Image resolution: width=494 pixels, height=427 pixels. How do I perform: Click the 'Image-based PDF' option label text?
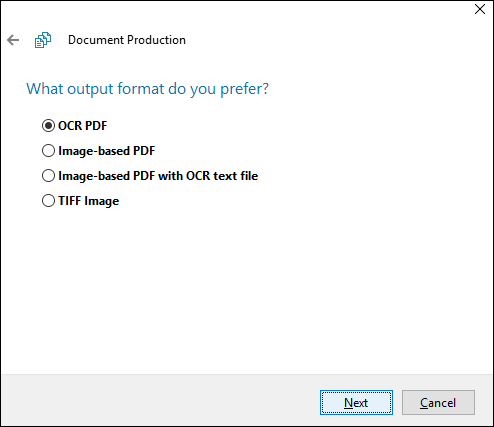point(107,151)
